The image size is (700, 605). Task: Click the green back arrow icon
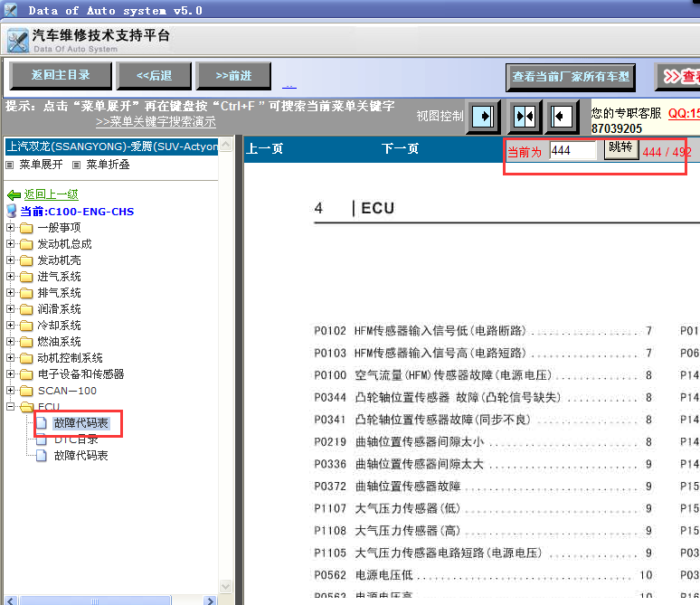[x=14, y=194]
